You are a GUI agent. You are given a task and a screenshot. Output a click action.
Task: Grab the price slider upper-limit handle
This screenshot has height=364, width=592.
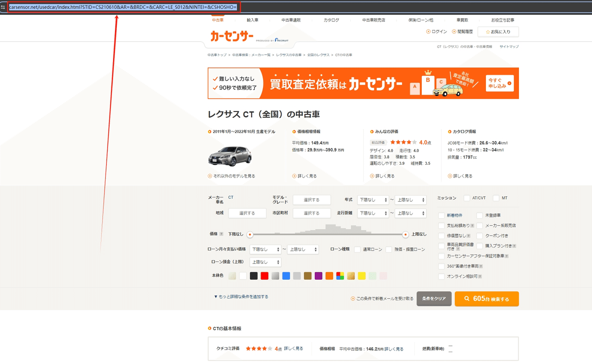point(406,234)
